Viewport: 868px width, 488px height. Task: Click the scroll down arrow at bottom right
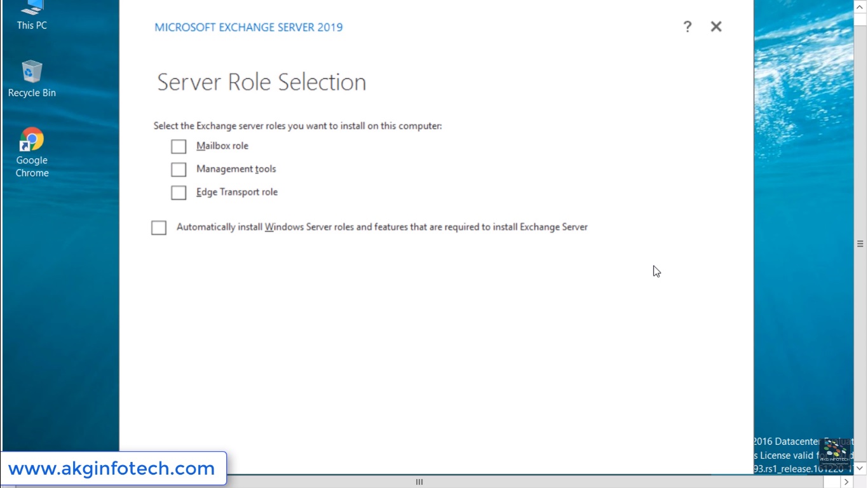coord(860,468)
